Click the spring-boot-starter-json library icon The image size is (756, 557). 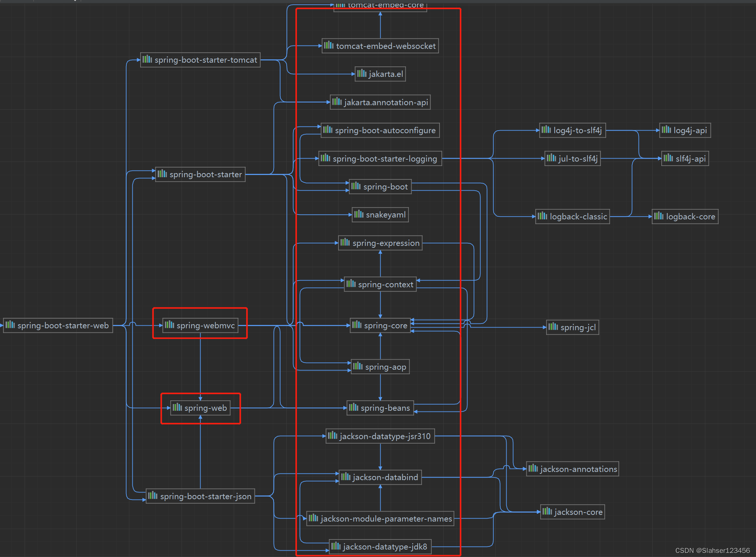pyautogui.click(x=153, y=495)
